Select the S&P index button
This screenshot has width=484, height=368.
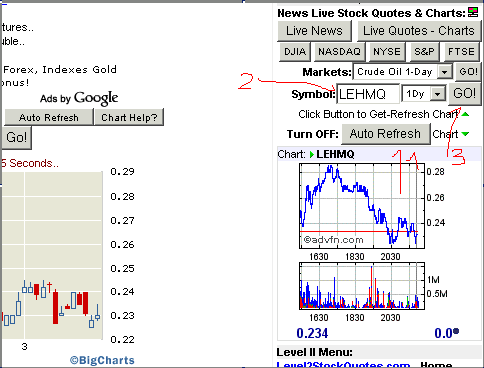(x=424, y=52)
